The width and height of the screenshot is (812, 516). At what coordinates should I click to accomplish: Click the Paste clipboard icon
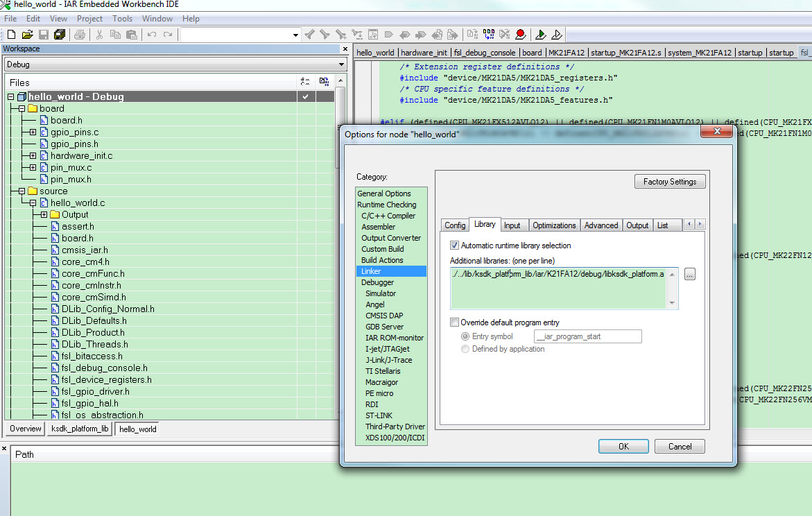pos(132,35)
